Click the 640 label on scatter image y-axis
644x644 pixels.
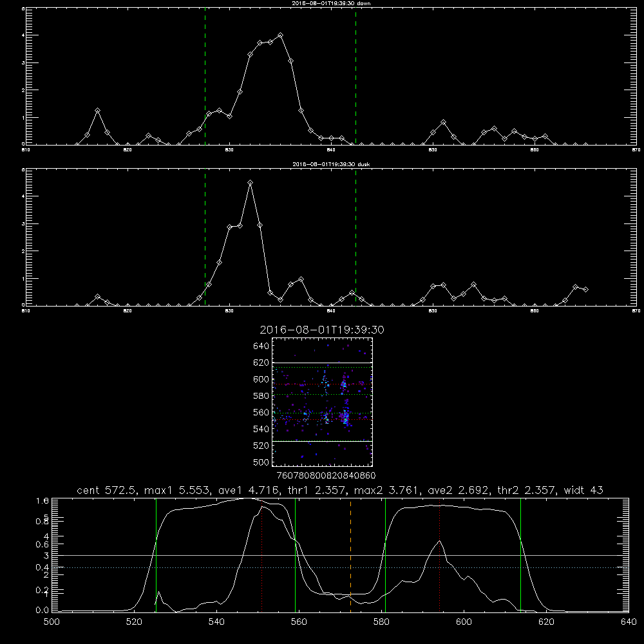click(x=261, y=346)
